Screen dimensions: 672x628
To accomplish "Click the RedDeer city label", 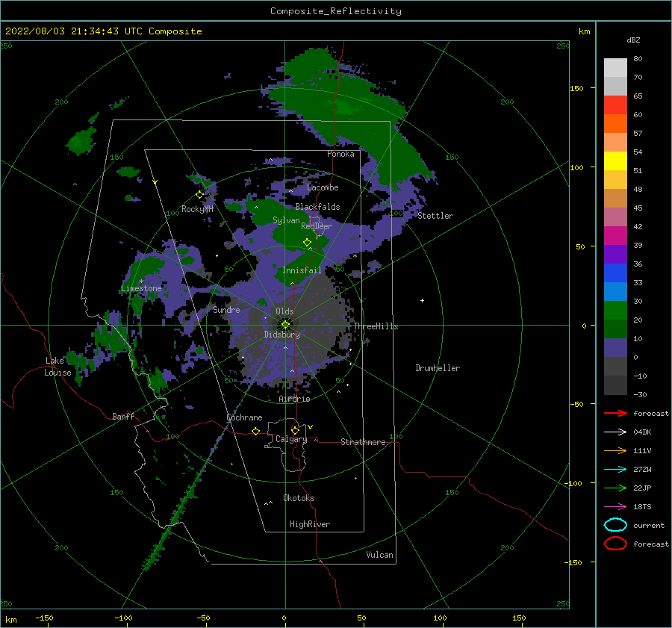I will point(317,226).
